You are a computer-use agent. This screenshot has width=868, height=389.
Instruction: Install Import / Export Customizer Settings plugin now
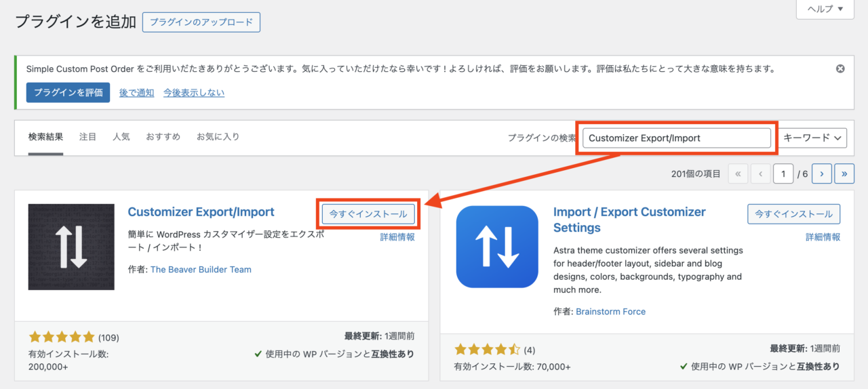tap(794, 214)
